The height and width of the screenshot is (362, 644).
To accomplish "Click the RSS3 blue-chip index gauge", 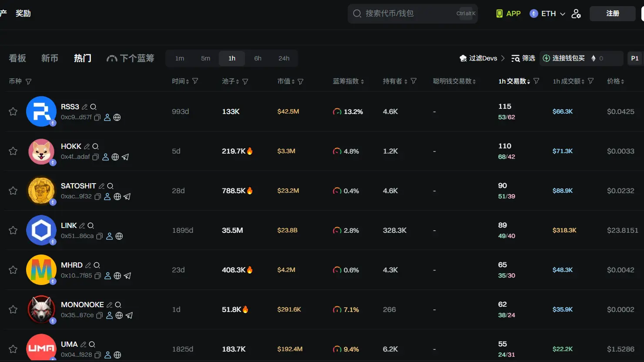I will point(337,112).
